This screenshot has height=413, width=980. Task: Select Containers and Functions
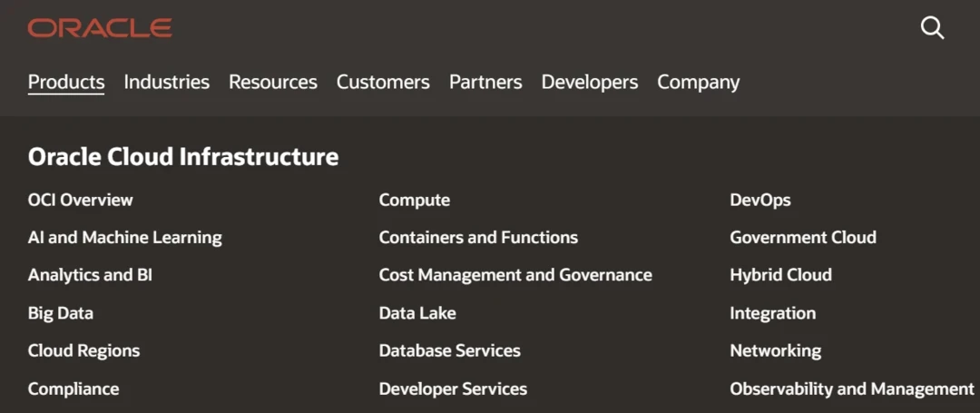pos(478,238)
